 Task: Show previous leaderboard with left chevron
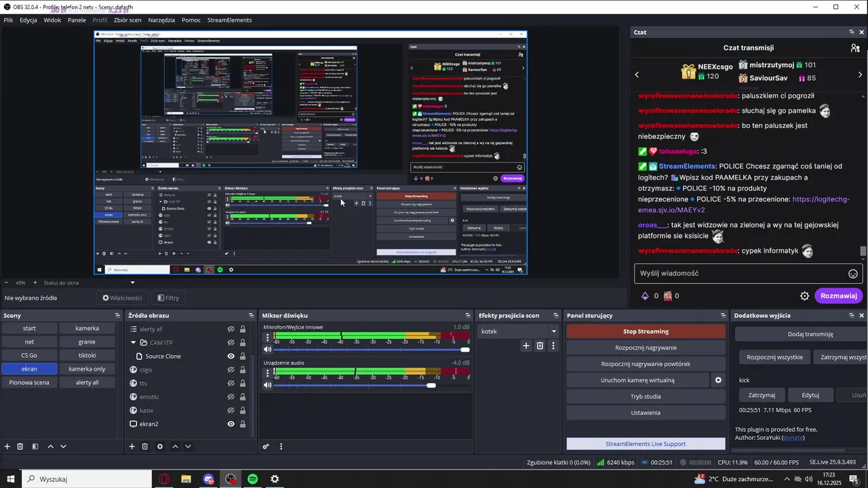637,74
